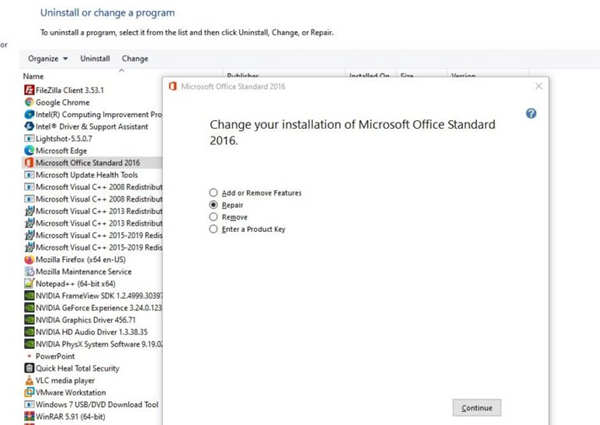The height and width of the screenshot is (425, 600).
Task: Select Add or Remove Features option
Action: tap(214, 192)
